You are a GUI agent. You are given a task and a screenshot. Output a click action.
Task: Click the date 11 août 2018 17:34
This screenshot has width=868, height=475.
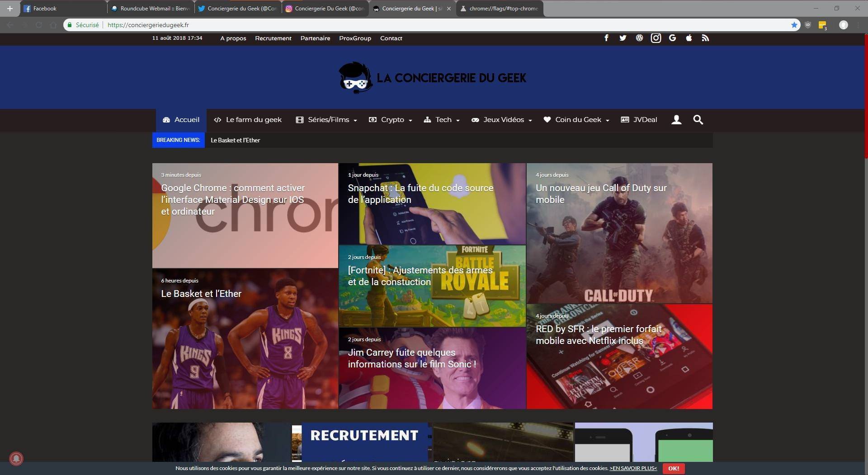pyautogui.click(x=177, y=38)
